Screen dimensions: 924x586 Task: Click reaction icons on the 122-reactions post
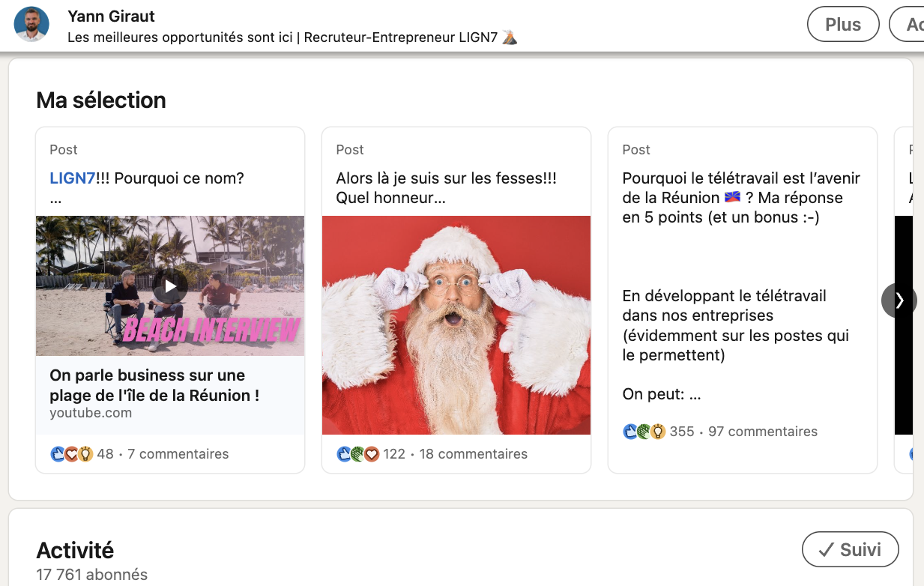tap(358, 454)
